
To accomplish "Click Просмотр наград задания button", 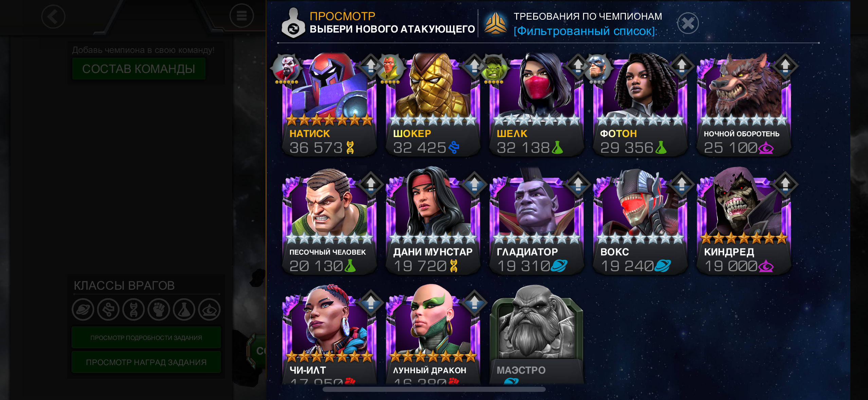I will tap(146, 362).
